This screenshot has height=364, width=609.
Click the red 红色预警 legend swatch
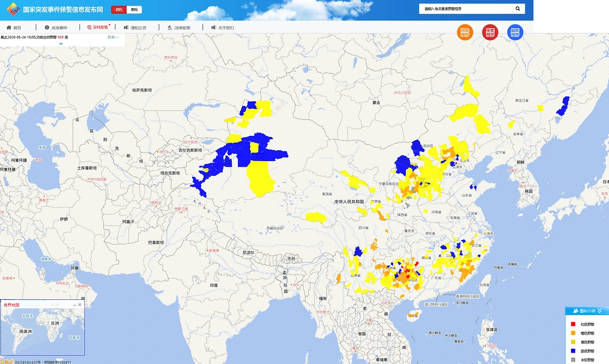point(573,324)
